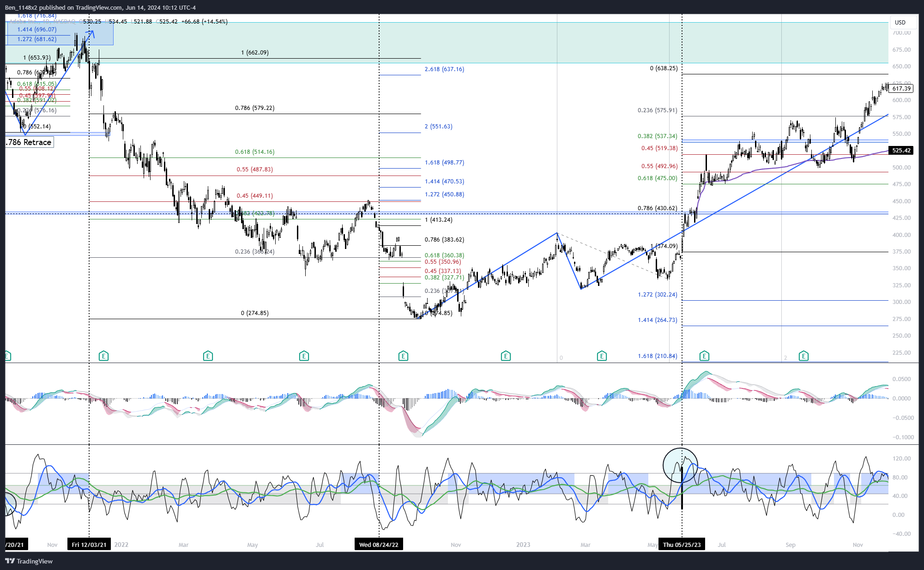Select the 0.45 (519.38) Fibonacci label

click(x=659, y=148)
